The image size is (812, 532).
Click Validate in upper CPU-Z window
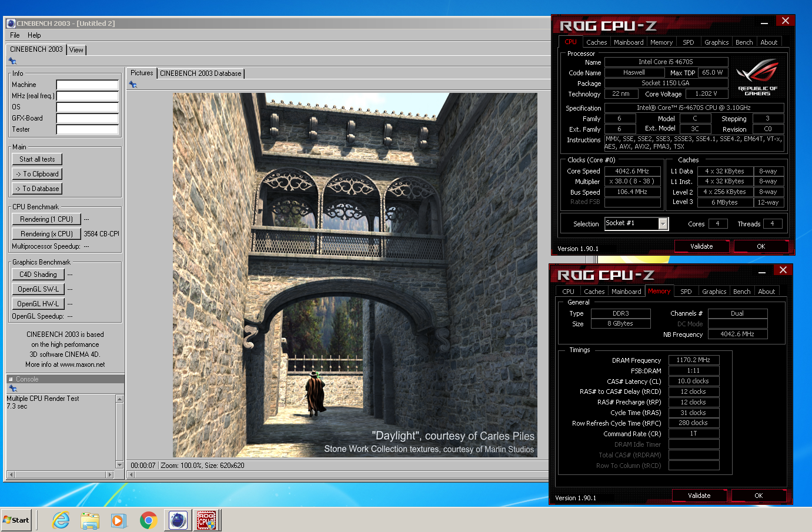tap(701, 246)
